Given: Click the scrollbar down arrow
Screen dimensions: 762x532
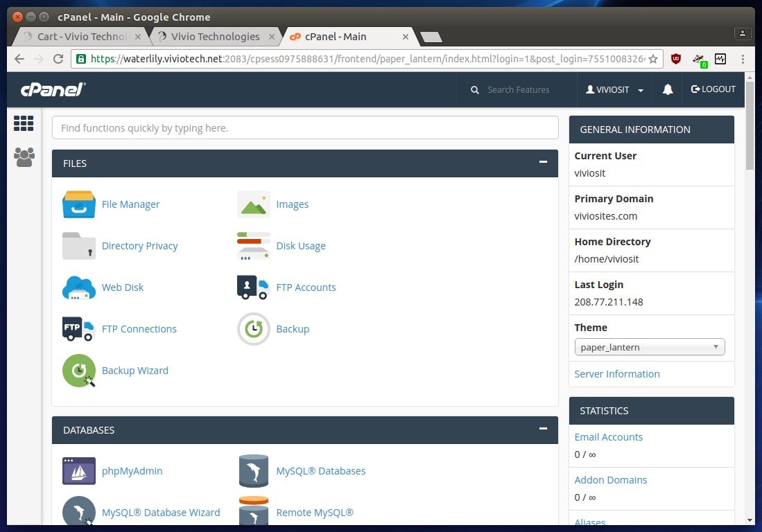Looking at the screenshot, I should [750, 520].
